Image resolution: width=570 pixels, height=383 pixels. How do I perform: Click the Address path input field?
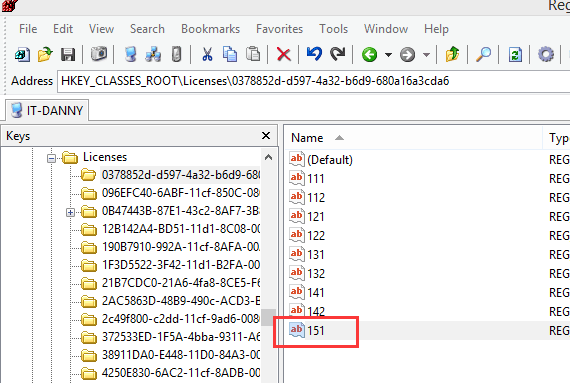(314, 81)
